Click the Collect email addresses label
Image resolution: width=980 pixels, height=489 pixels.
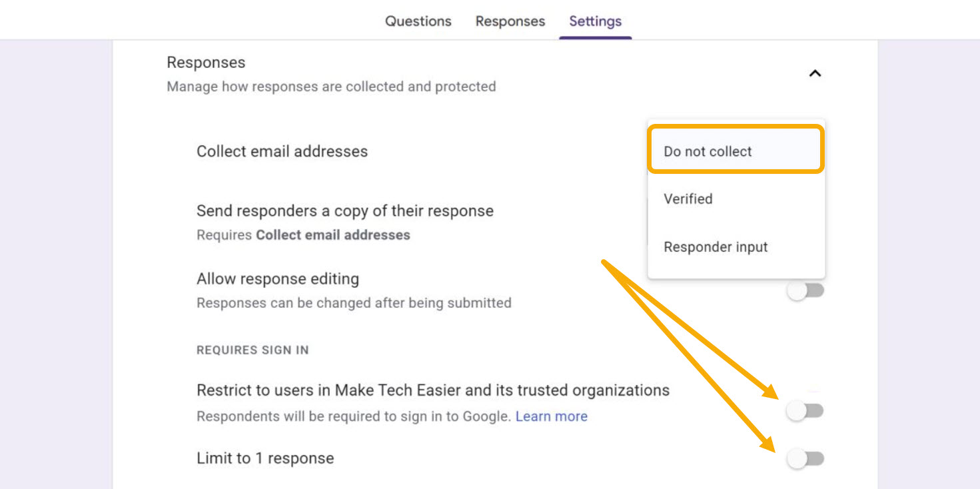tap(282, 151)
